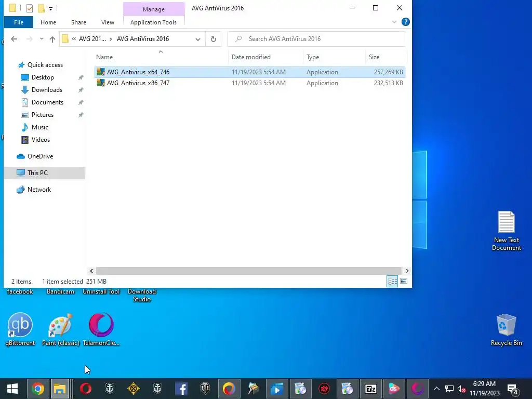Open Desktop in the navigation pane
The height and width of the screenshot is (399, 532).
pyautogui.click(x=43, y=77)
